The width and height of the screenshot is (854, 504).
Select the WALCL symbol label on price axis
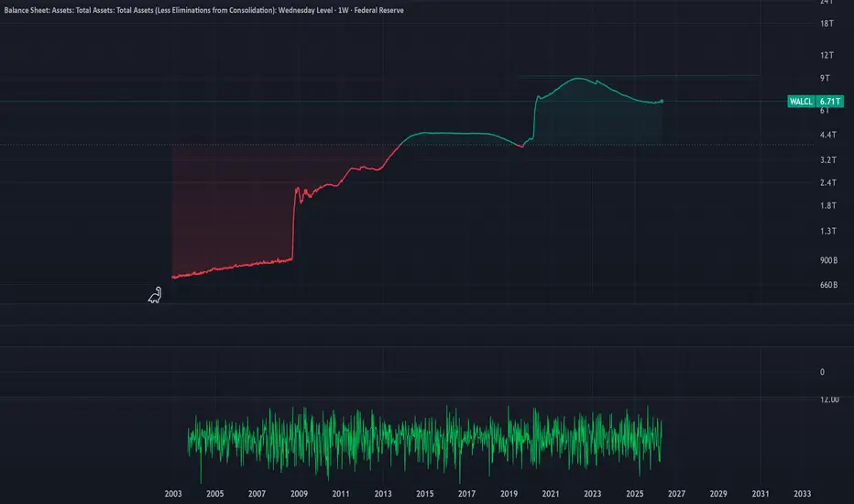801,102
